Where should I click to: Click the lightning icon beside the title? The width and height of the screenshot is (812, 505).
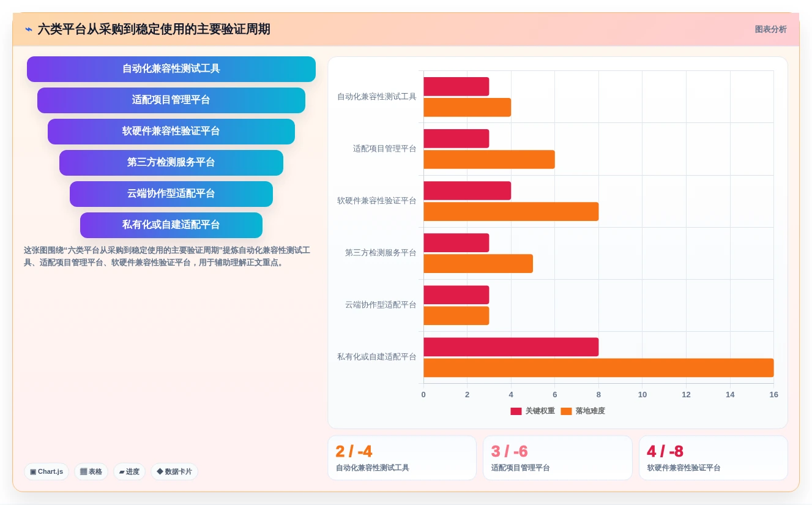(x=29, y=29)
